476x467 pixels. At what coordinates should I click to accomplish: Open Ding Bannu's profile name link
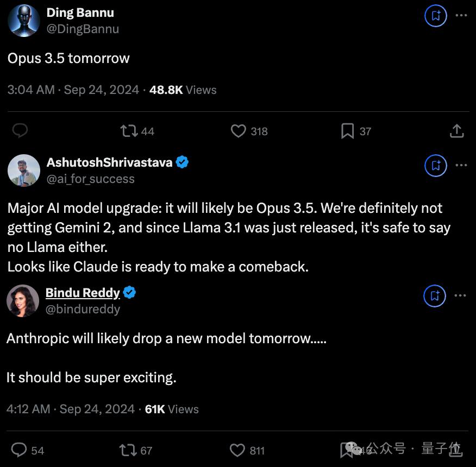point(80,13)
